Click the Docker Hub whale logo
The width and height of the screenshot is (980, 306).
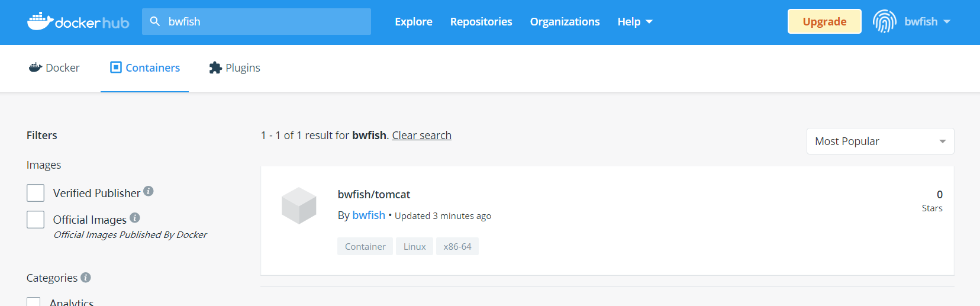click(40, 21)
